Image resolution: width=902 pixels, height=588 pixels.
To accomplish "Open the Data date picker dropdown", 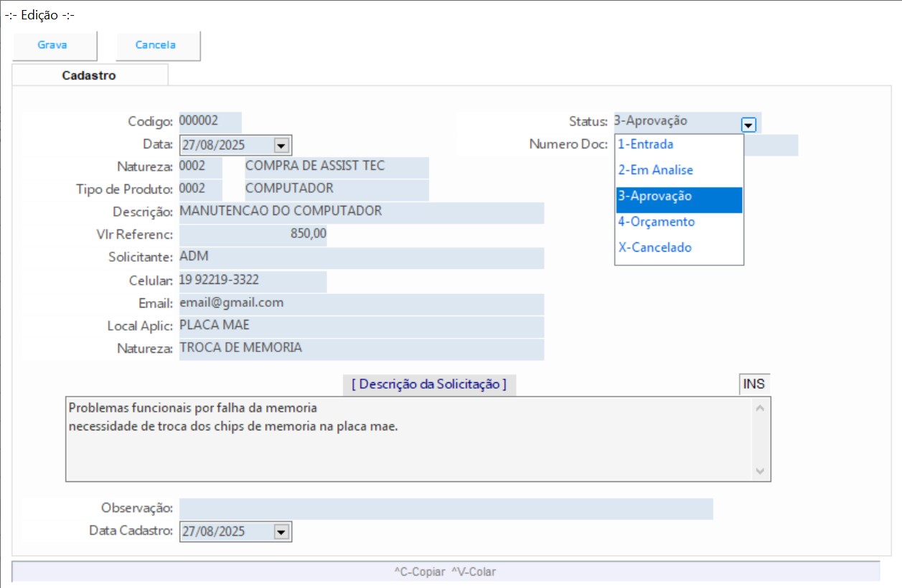I will point(281,146).
